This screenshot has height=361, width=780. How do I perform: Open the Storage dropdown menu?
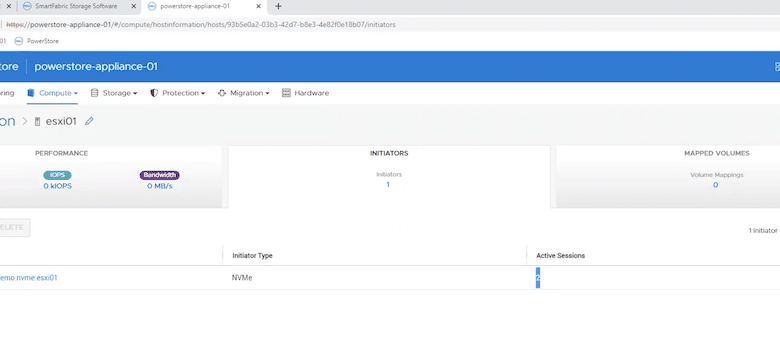(114, 93)
